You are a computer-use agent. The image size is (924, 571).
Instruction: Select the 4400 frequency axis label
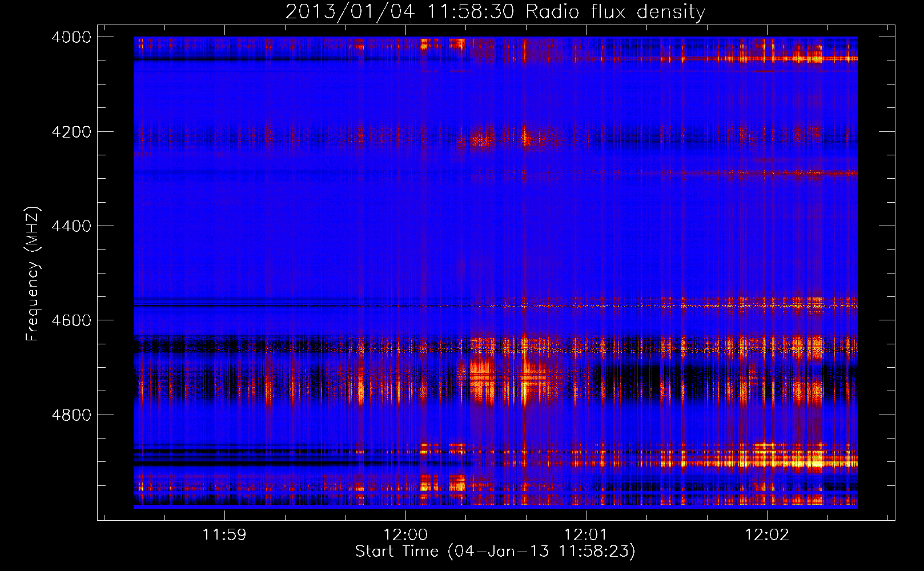(x=71, y=226)
